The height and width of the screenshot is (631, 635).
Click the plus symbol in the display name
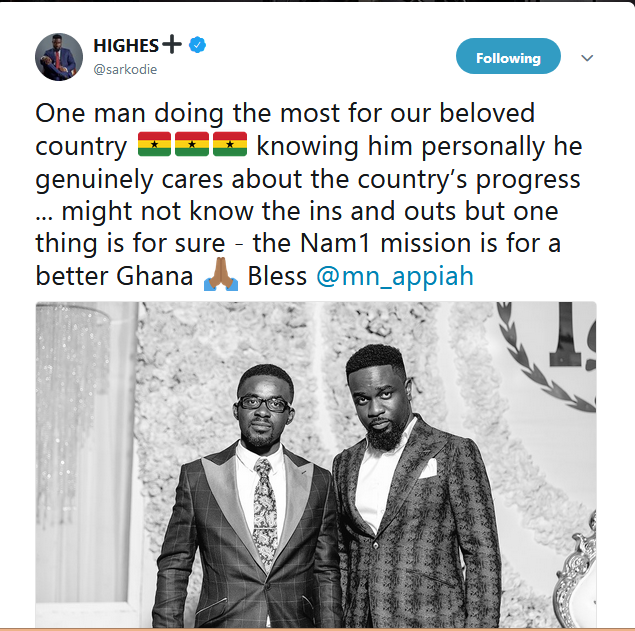[x=172, y=44]
